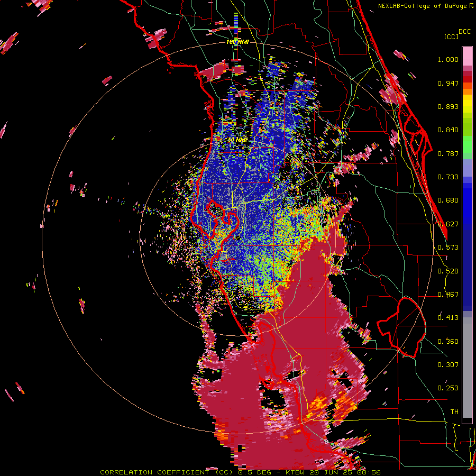This screenshot has width=476, height=476.
Task: Choose the 0.733 legend label
Action: click(448, 177)
